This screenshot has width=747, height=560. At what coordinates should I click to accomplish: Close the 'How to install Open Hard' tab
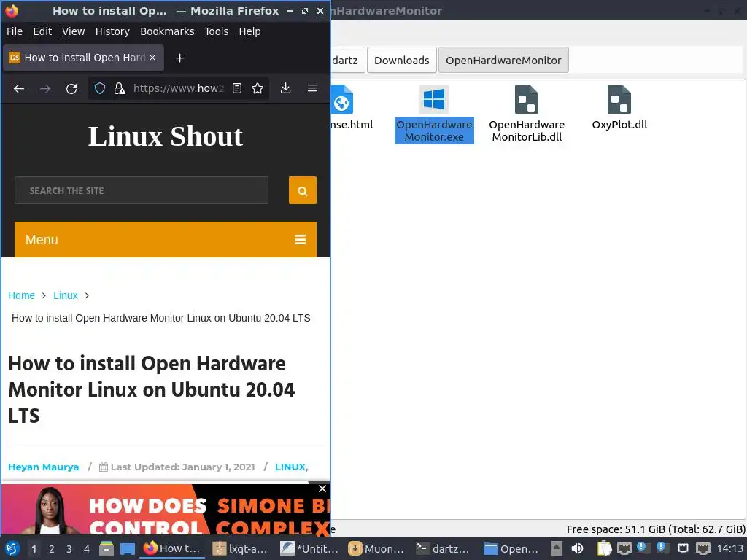click(x=152, y=58)
